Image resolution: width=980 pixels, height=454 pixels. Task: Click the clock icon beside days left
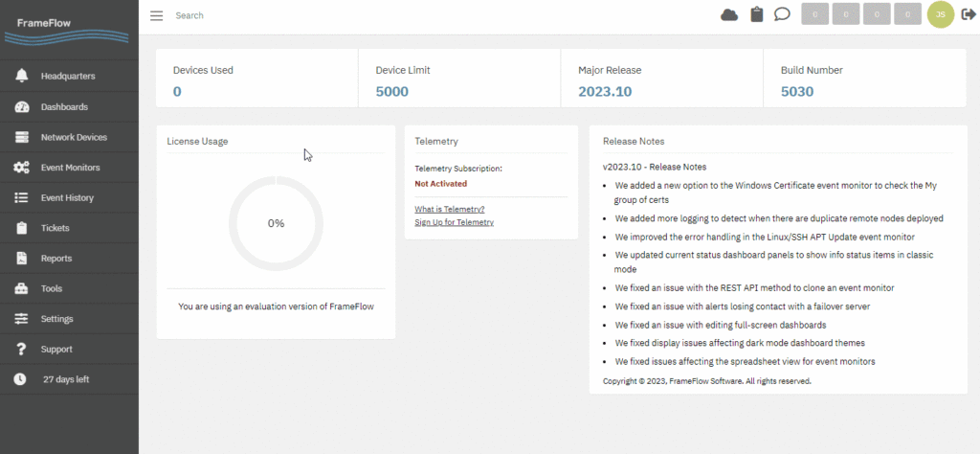(20, 379)
